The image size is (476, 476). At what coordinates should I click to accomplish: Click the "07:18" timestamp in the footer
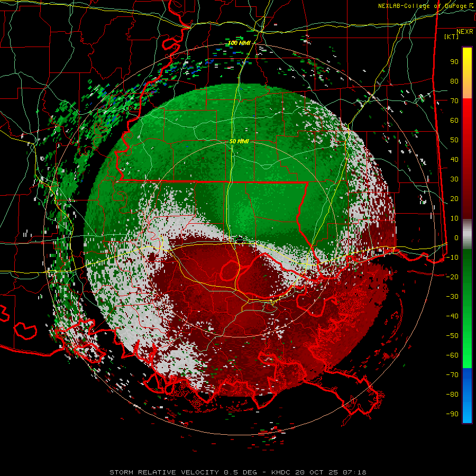355,472
